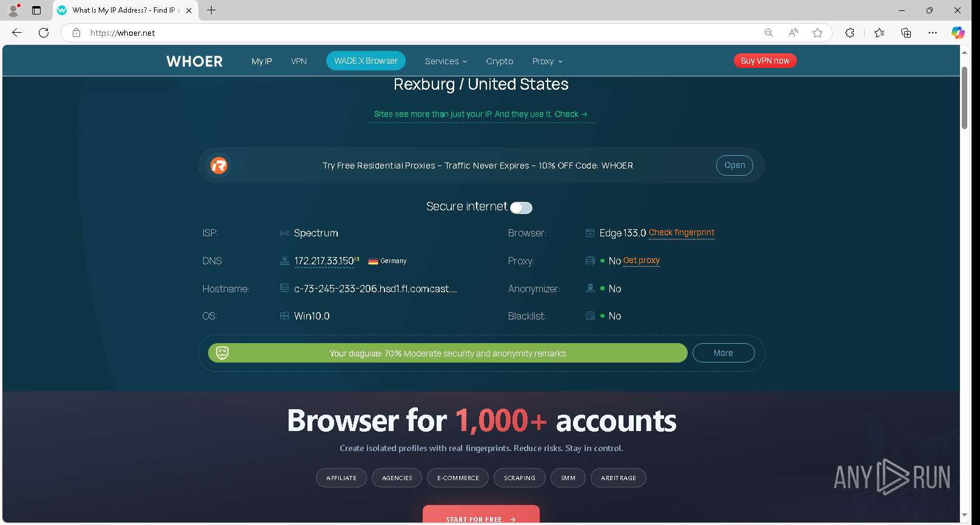Click the WHOER logo

pos(195,61)
